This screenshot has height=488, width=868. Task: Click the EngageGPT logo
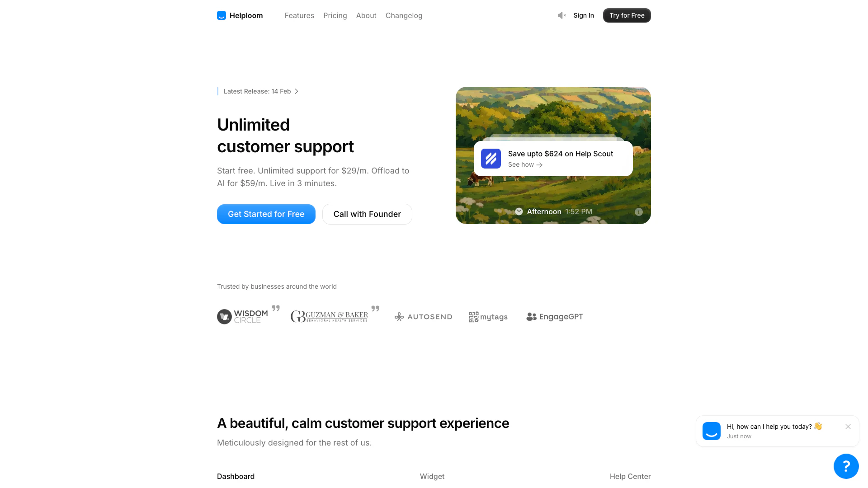(x=555, y=317)
